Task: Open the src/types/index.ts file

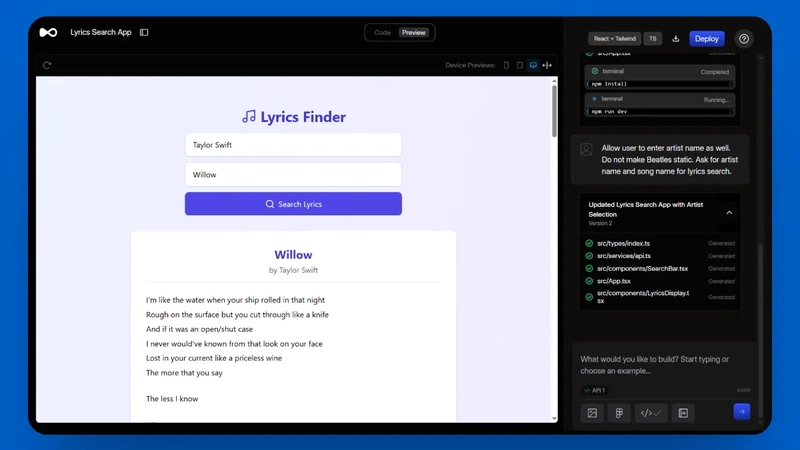Action: [623, 243]
